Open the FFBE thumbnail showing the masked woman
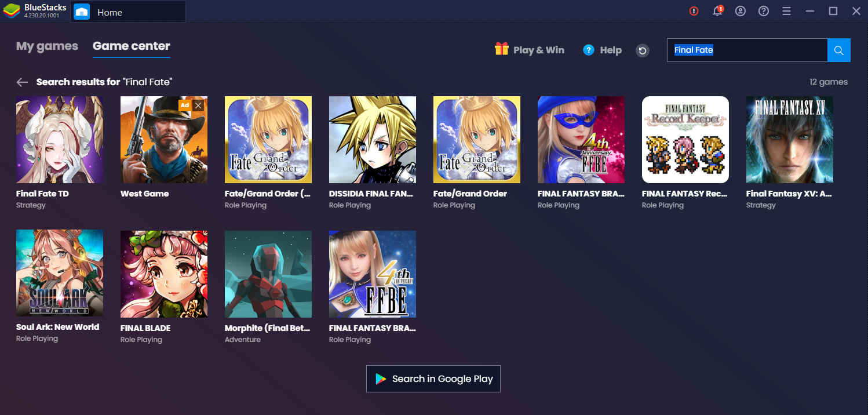This screenshot has height=415, width=868. (581, 140)
